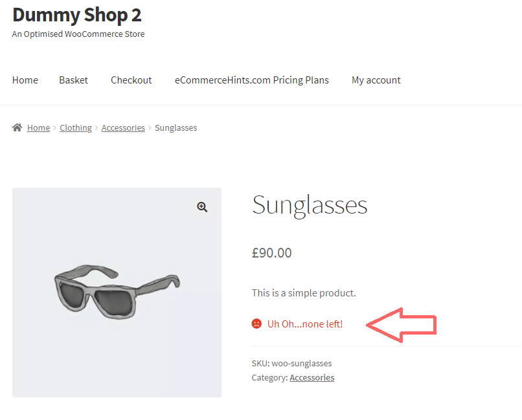522x420 pixels.
Task: Click the £90.00 price text
Action: [271, 252]
